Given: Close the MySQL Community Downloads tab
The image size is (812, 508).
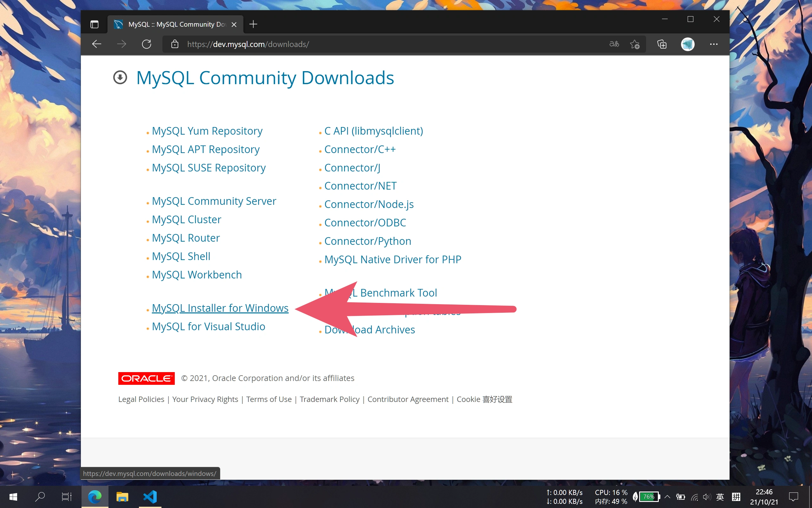Looking at the screenshot, I should coord(234,24).
